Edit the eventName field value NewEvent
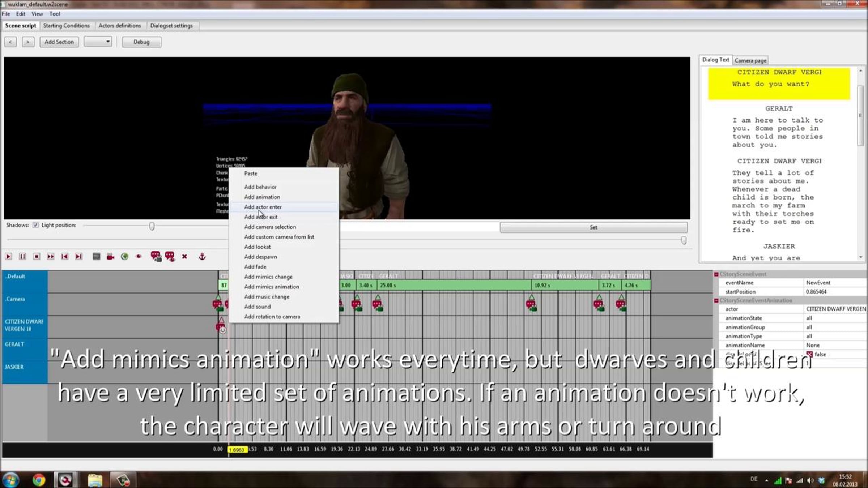 point(835,283)
